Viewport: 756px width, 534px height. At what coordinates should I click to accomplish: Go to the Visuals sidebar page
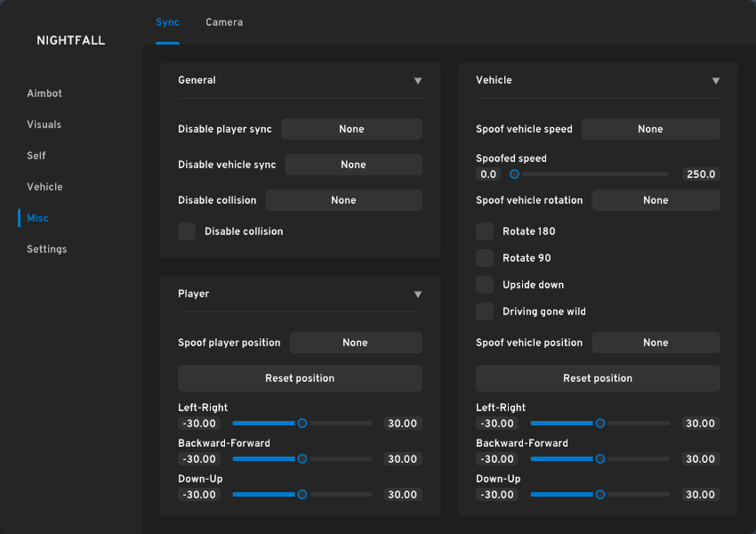(44, 125)
